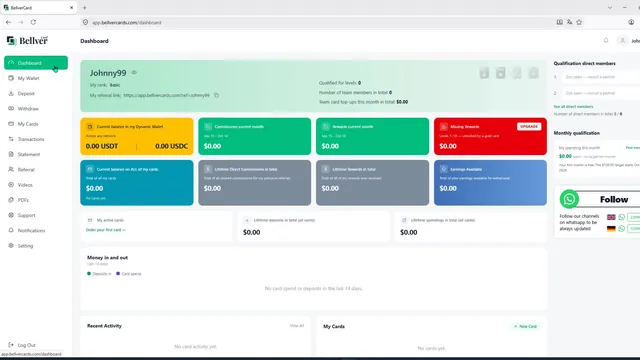The width and height of the screenshot is (640, 360).
Task: Reload the page with browser refresh button
Action: pos(33,22)
